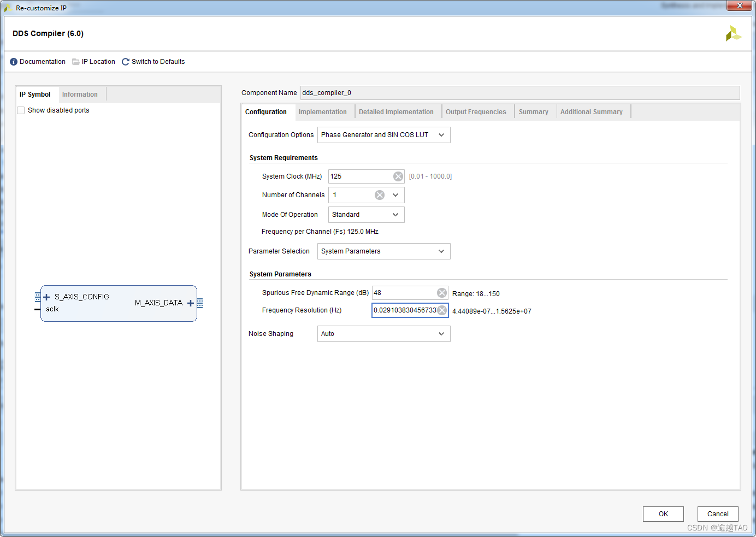Select the Information tab
Image resolution: width=756 pixels, height=537 pixels.
(80, 95)
